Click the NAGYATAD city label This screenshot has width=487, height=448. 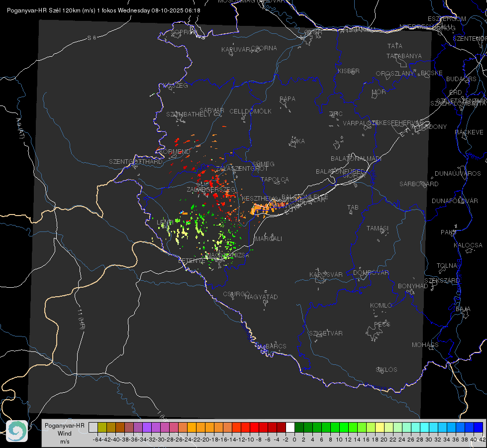pyautogui.click(x=261, y=297)
